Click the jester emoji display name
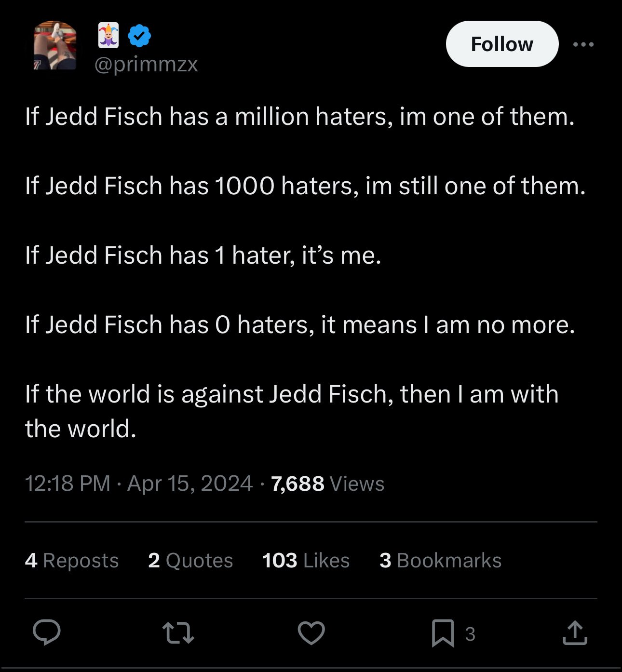The width and height of the screenshot is (622, 672). (108, 36)
